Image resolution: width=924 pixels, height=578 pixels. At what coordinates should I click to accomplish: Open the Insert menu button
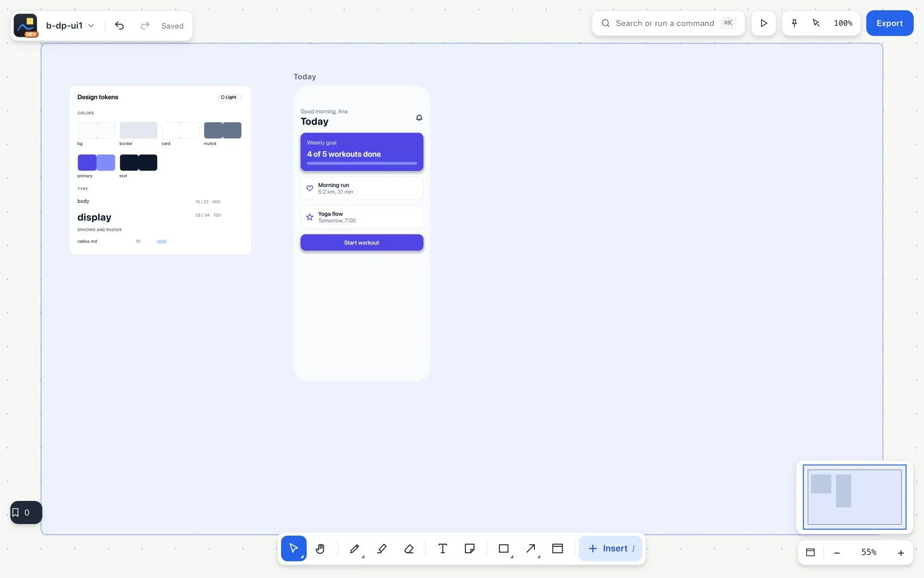tap(610, 548)
